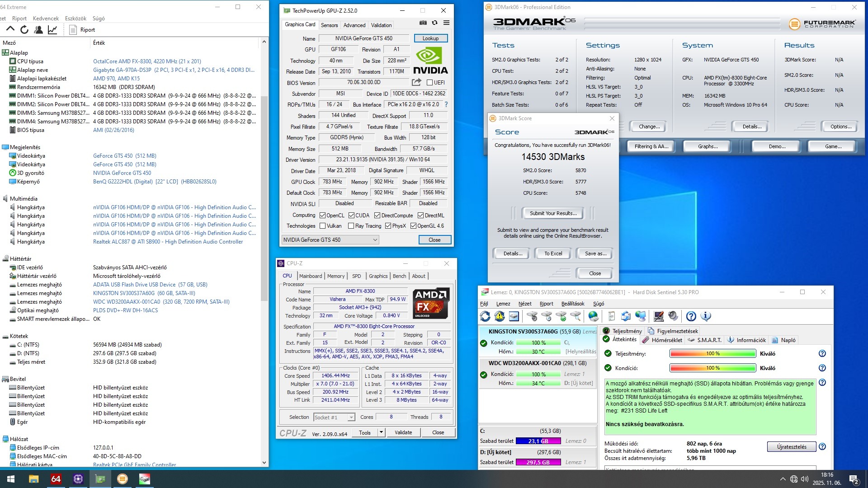868x488 pixels.
Task: Switch to the Sensors tab in GPU-Z
Action: point(329,25)
